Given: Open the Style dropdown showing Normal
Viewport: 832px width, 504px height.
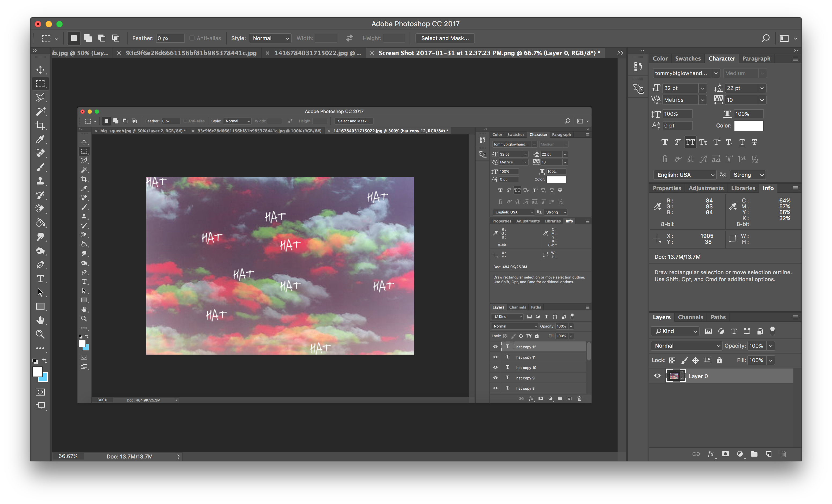Looking at the screenshot, I should click(x=270, y=38).
